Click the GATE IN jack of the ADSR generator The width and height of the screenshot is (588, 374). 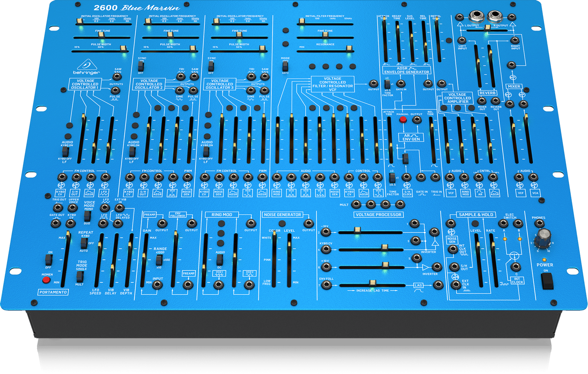tap(401, 83)
